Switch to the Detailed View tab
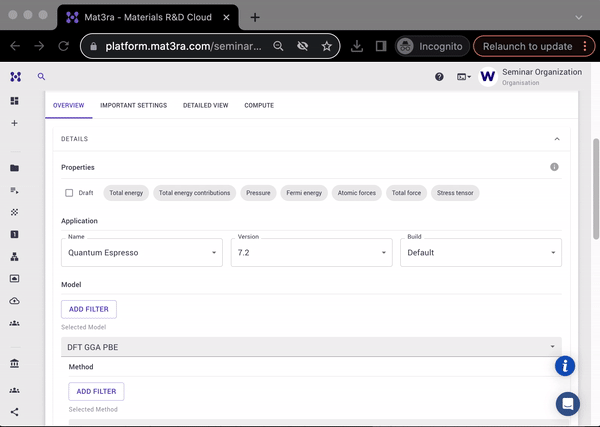The height and width of the screenshot is (427, 600). [x=205, y=105]
